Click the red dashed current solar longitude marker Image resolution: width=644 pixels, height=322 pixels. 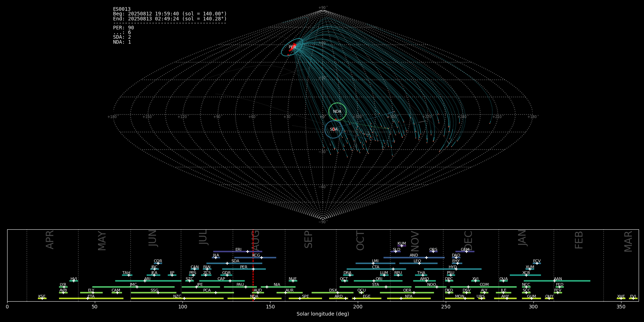[x=253, y=265]
